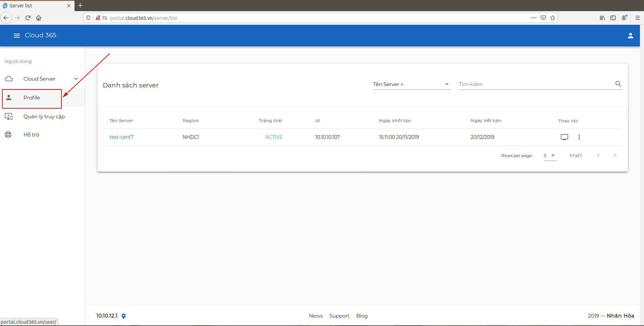644x326 pixels.
Task: Click the Hỗ trợ lifebuoy icon
Action: tap(8, 135)
